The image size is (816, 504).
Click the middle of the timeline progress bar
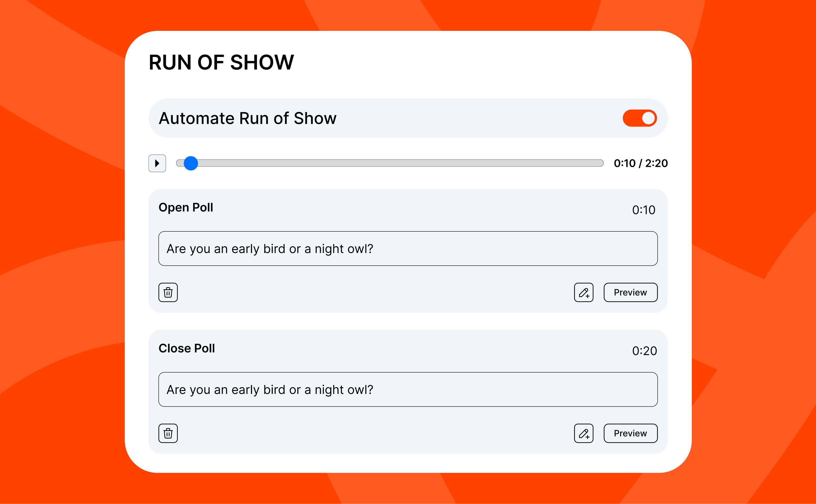(390, 163)
